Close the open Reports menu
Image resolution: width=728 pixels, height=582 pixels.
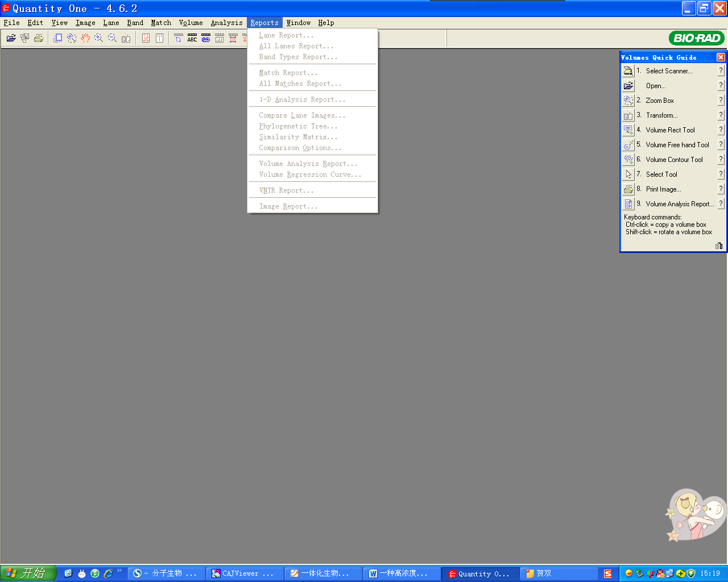click(x=264, y=23)
